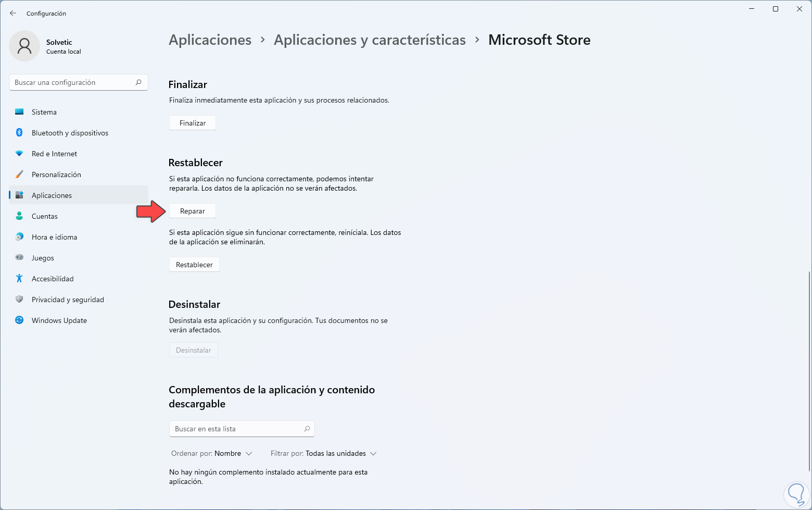This screenshot has width=812, height=510.
Task: Select the Personalización paintbrush icon
Action: pyautogui.click(x=19, y=175)
